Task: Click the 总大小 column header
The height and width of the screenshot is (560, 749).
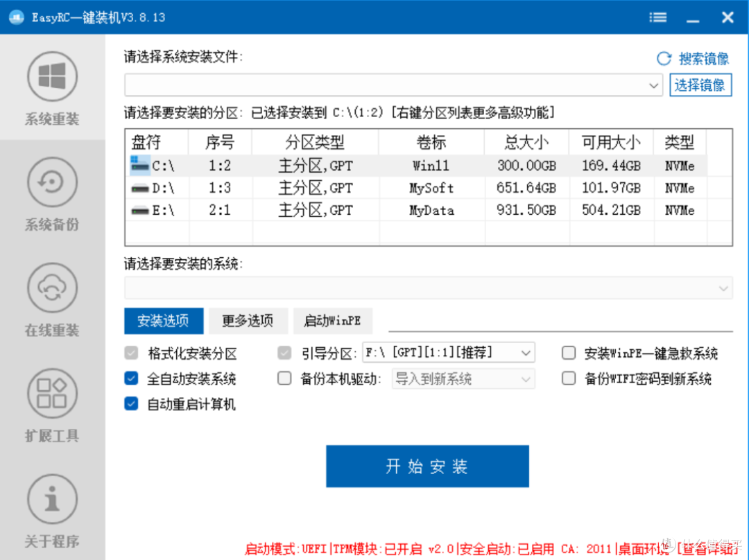Action: pos(526,142)
